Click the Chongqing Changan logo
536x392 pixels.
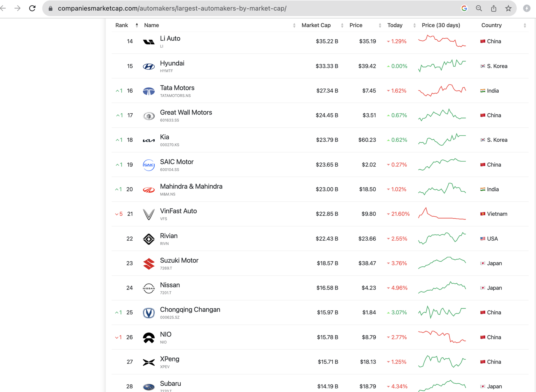click(x=149, y=313)
